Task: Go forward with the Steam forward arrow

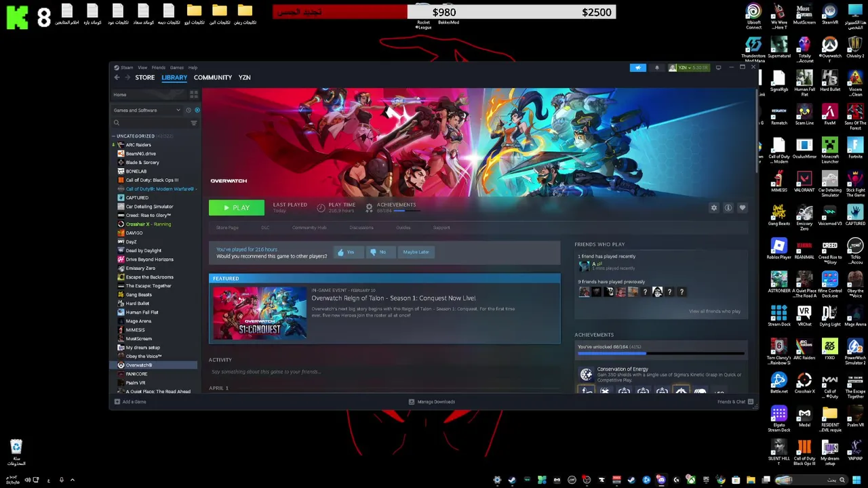Action: click(x=127, y=77)
